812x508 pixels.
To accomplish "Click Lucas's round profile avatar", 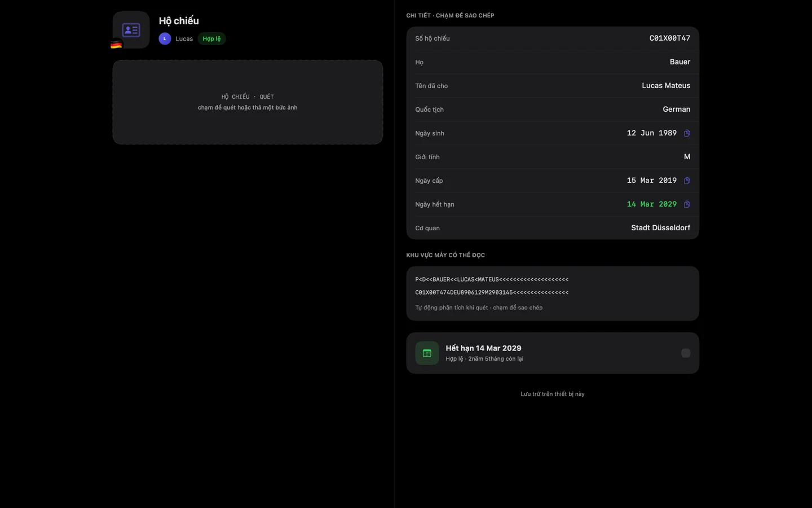I will [x=165, y=38].
